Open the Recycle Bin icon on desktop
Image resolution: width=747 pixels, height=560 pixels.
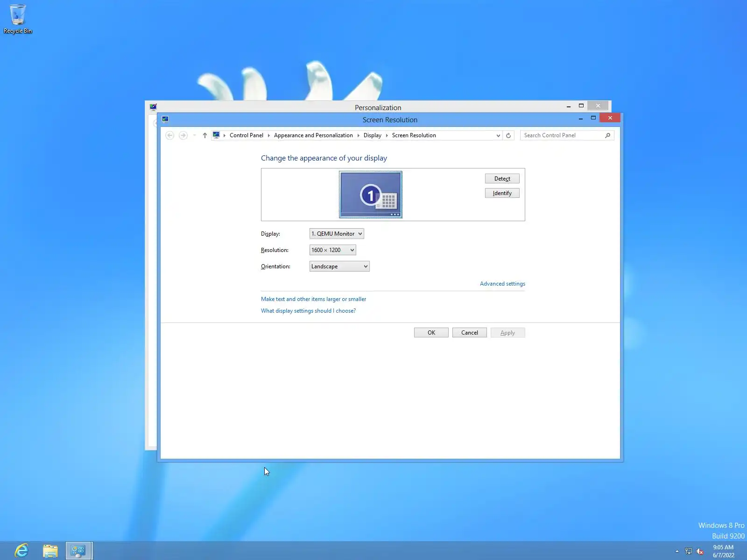coord(18,19)
